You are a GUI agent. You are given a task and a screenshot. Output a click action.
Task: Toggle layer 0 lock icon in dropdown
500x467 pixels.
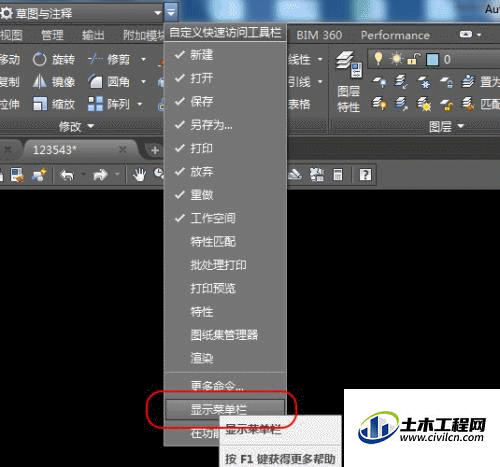(x=413, y=59)
